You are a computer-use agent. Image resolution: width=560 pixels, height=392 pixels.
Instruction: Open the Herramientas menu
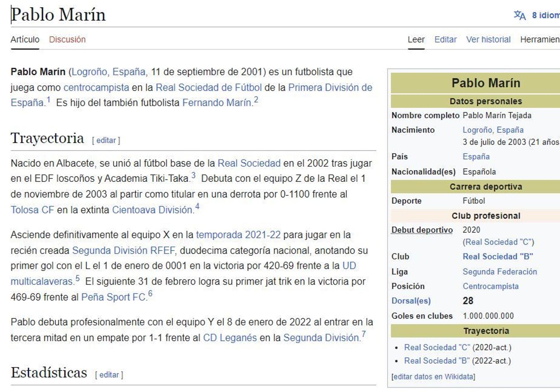coord(540,39)
